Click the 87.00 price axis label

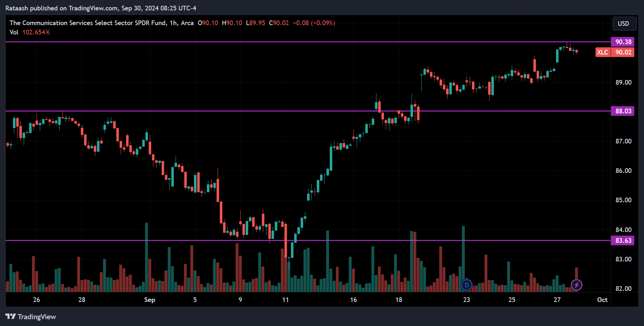[x=624, y=141]
